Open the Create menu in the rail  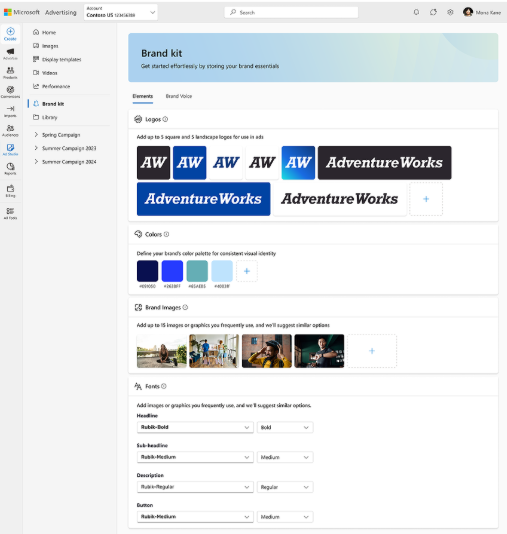coord(10,34)
